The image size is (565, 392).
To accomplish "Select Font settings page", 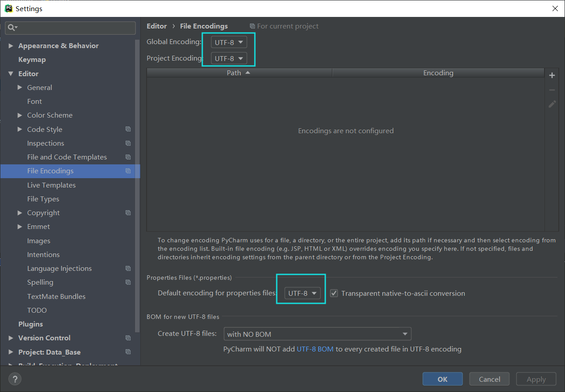I will [x=34, y=101].
